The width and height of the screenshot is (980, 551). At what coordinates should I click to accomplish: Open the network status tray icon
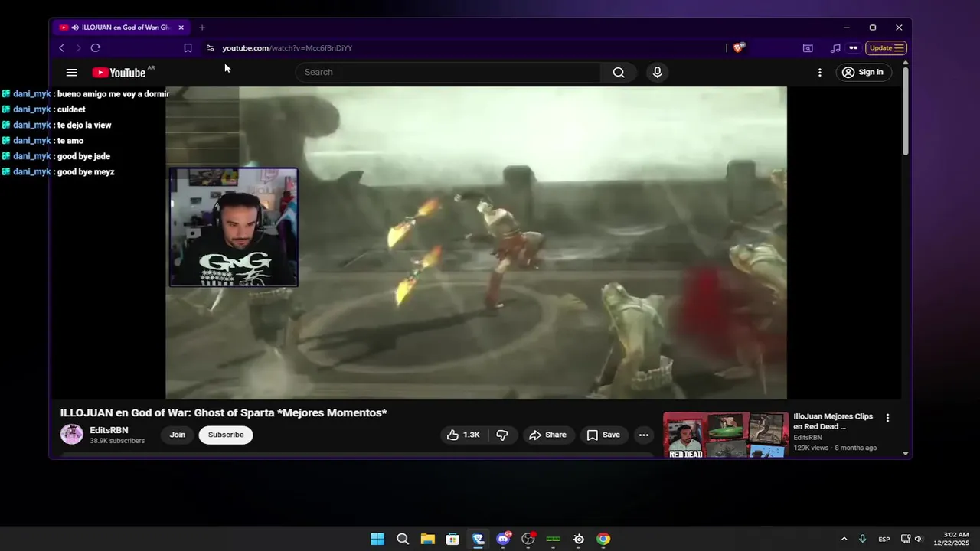click(905, 539)
